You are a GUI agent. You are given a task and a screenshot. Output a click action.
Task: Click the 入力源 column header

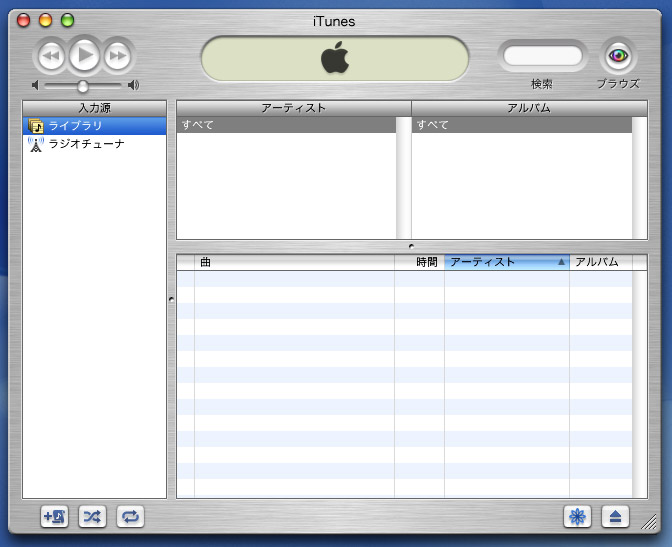coord(94,108)
